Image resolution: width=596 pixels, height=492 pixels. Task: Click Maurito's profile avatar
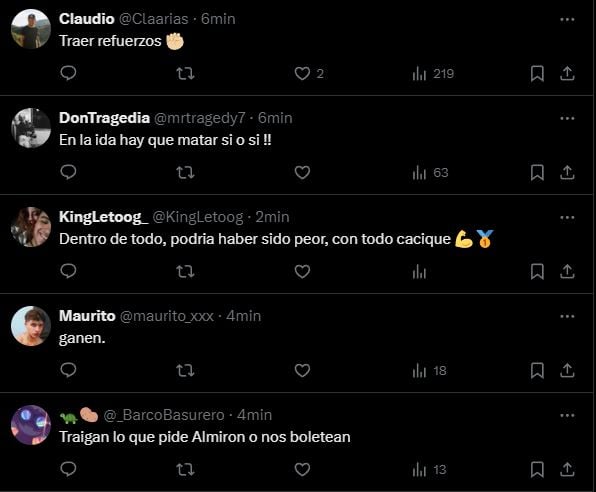(x=31, y=326)
